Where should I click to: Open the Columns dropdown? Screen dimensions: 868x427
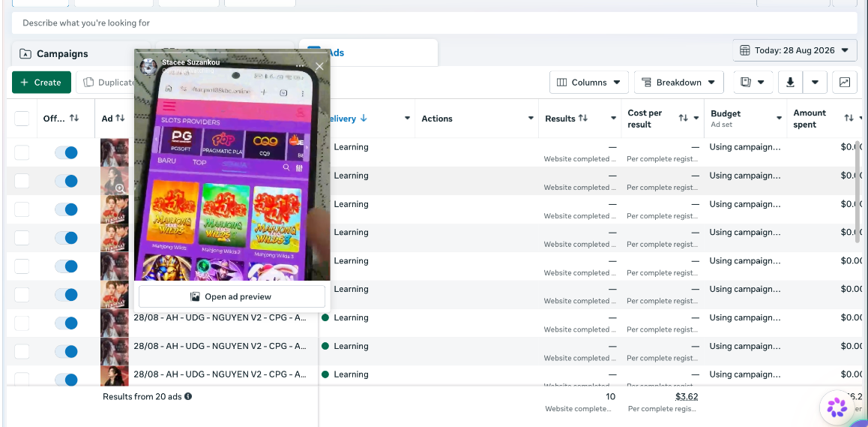click(x=589, y=82)
